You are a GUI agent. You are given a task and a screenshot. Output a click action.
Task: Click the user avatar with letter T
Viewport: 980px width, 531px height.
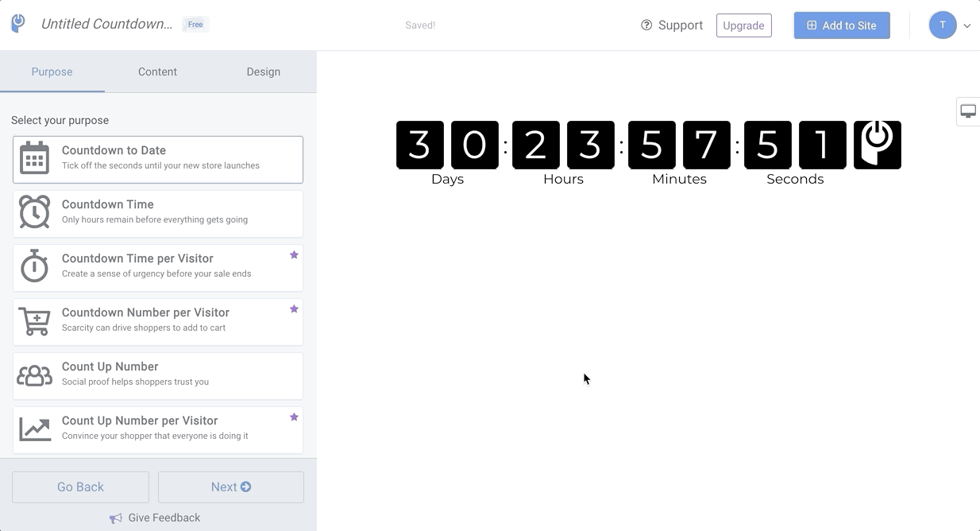click(943, 25)
